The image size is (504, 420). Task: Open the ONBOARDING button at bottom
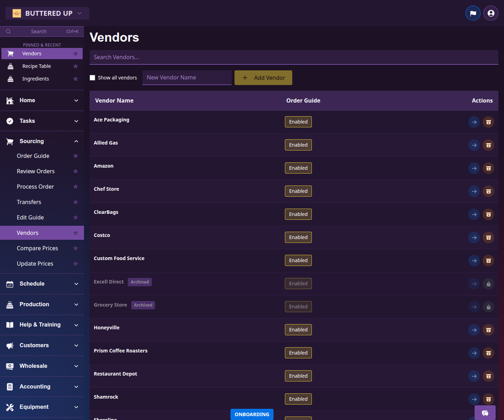click(252, 414)
